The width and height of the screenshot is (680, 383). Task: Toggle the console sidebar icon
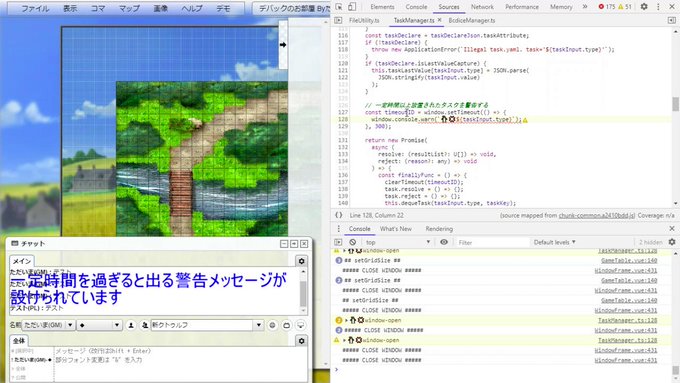click(x=338, y=242)
